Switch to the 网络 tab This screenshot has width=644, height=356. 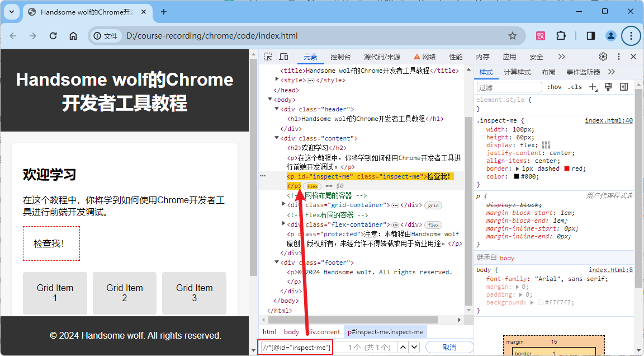[x=425, y=57]
